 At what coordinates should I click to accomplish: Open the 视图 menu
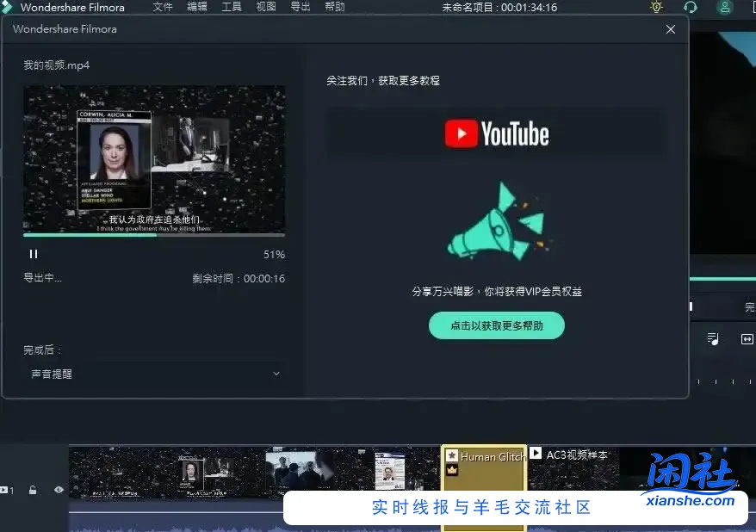[264, 7]
